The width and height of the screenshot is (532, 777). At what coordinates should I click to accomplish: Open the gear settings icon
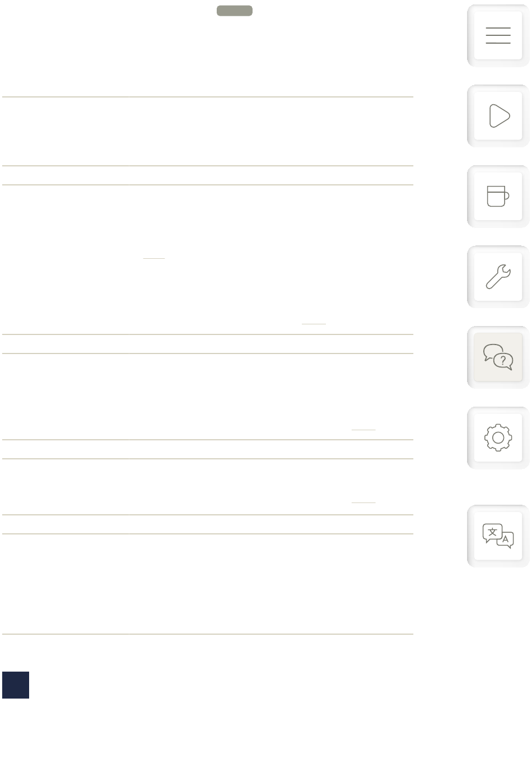coord(498,438)
